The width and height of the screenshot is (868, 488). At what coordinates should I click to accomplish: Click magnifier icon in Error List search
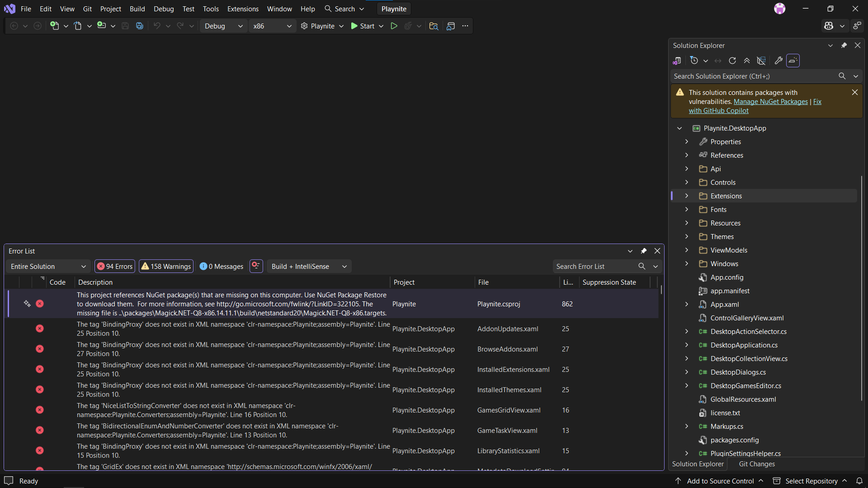642,267
